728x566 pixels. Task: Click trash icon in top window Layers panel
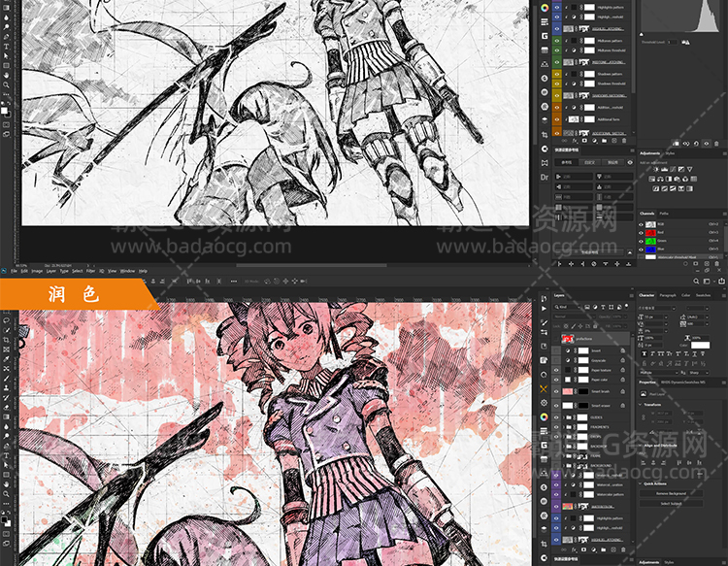[624, 140]
